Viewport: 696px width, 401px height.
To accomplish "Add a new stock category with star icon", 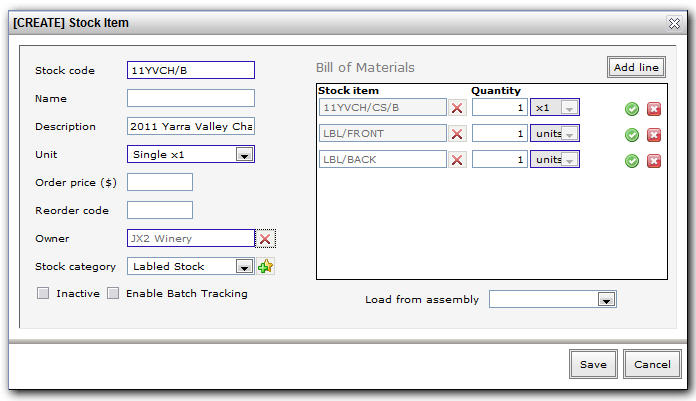I will (x=265, y=266).
